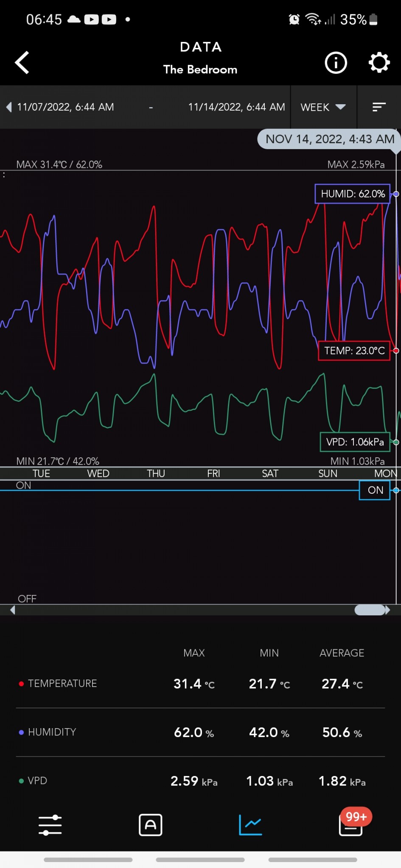This screenshot has width=401, height=868.
Task: Toggle the Humidity series row
Action: 52,732
